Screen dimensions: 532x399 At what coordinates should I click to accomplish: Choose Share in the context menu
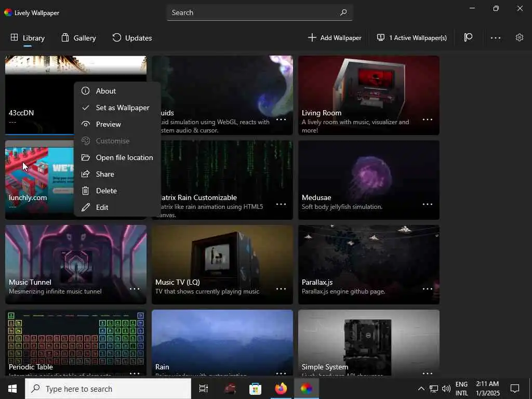[x=117, y=174]
